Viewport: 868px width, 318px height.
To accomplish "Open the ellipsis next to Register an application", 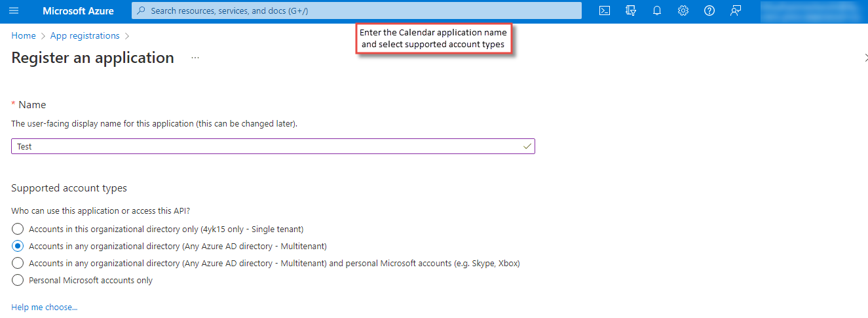I will click(195, 58).
